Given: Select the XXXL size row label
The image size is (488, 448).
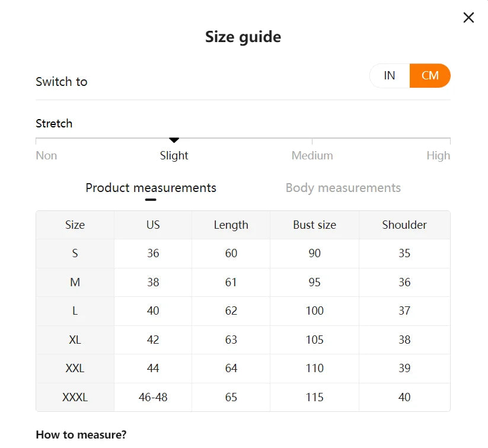Looking at the screenshot, I should [x=75, y=398].
